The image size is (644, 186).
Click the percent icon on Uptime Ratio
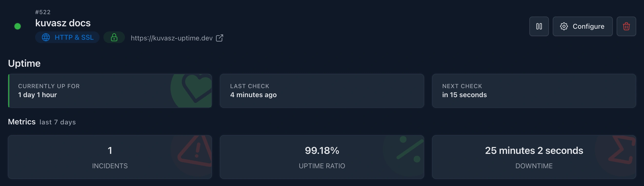click(x=410, y=149)
